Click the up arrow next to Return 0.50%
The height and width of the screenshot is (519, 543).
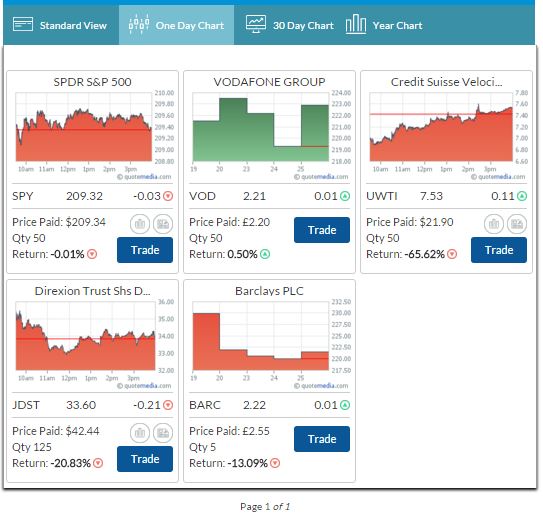pos(265,254)
